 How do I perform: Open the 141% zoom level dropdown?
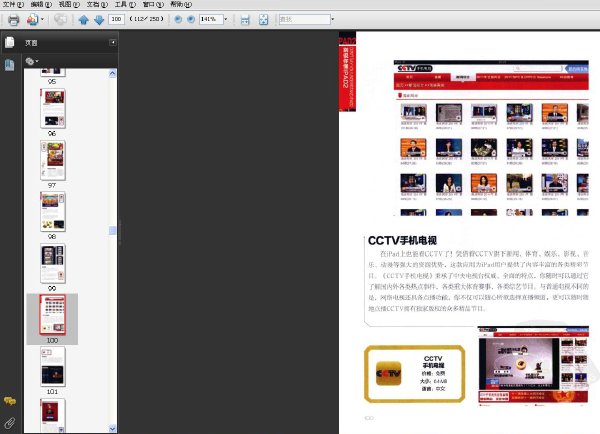pyautogui.click(x=226, y=19)
